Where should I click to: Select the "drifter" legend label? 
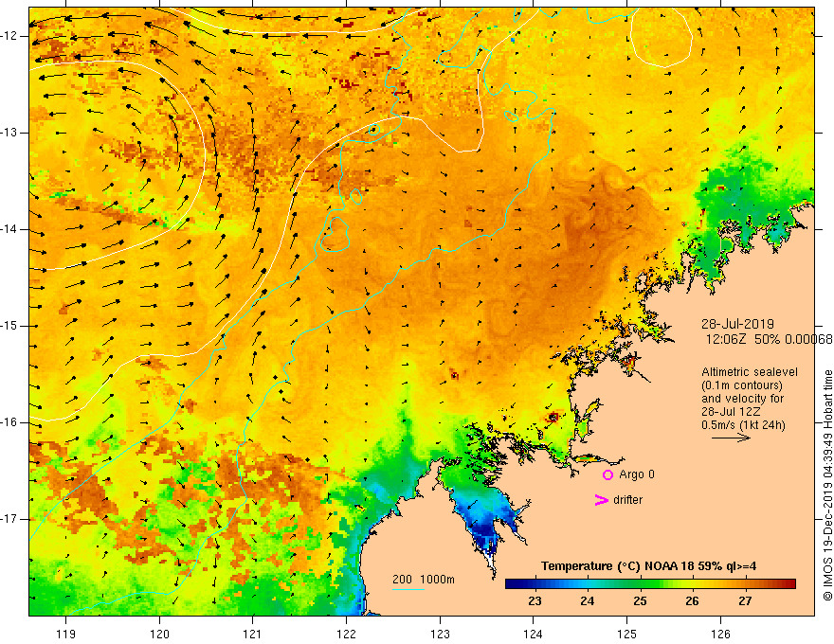[627, 500]
